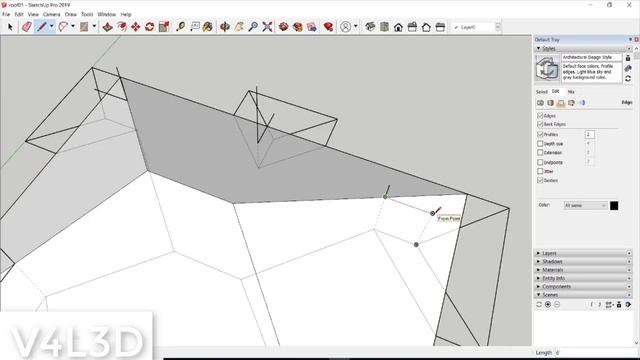Toggle the Dashes checkbox
Viewport: 640px width, 360px height.
pos(540,180)
